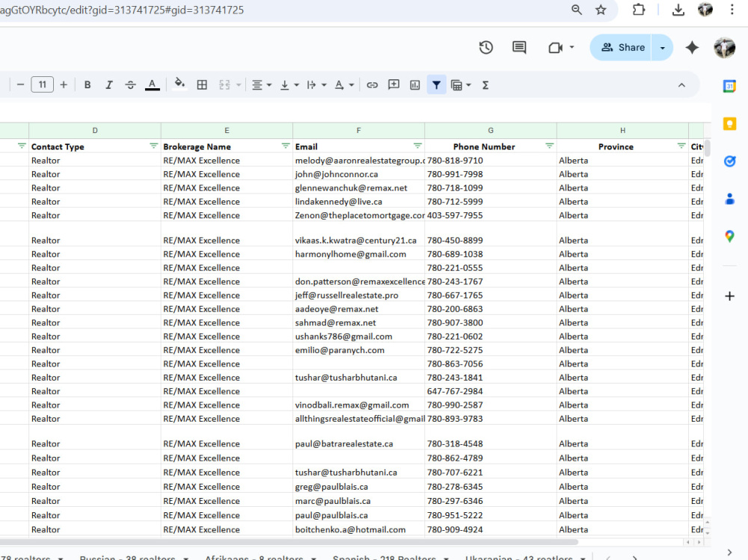The image size is (748, 560).
Task: Select column D header
Action: point(95,130)
